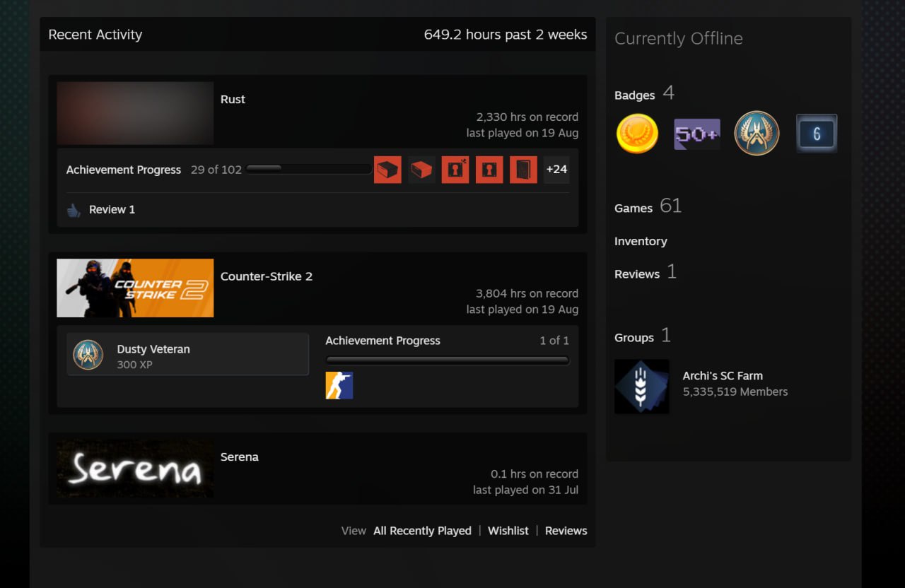Go to the Inventory page
Viewport: 905px width, 588px height.
[641, 241]
